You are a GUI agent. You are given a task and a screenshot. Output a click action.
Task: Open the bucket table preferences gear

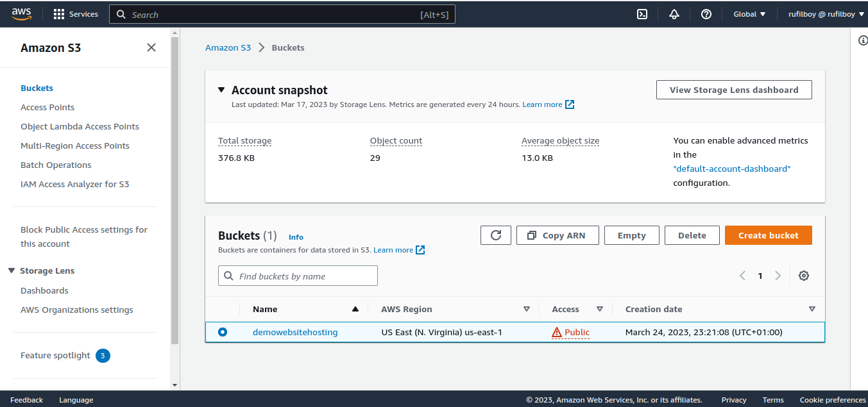pos(804,276)
